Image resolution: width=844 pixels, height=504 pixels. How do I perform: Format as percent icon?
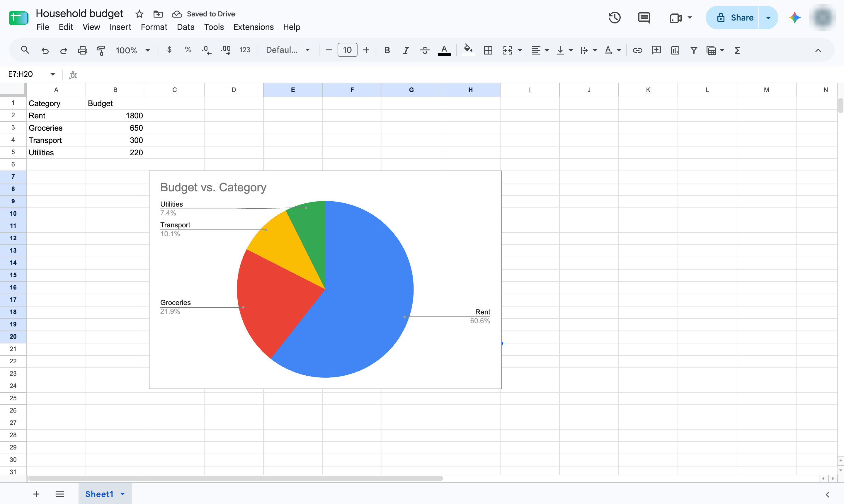188,50
